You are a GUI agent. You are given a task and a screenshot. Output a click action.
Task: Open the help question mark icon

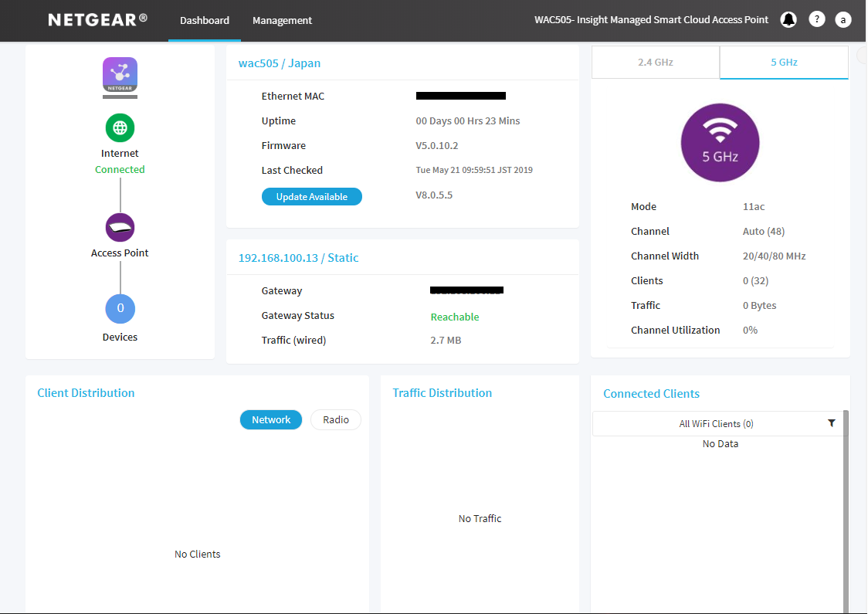[816, 19]
